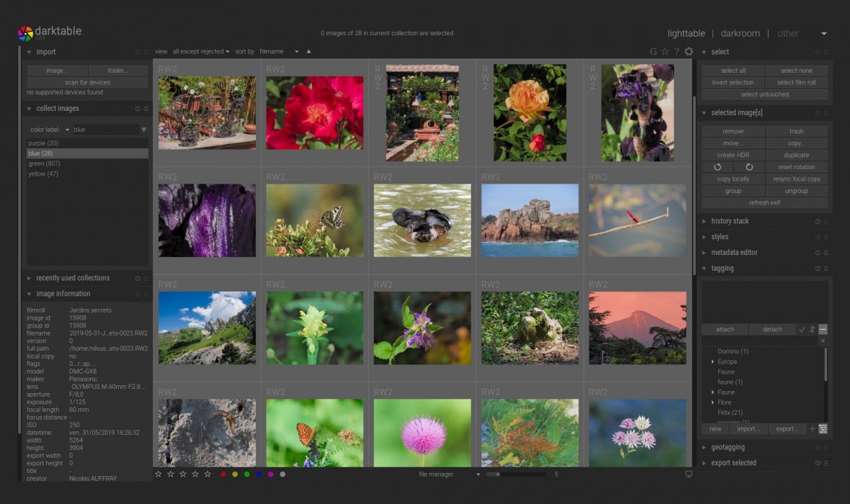Toggle hide attached tags minus button
Viewport: 850px width, 504px height.
click(x=823, y=330)
